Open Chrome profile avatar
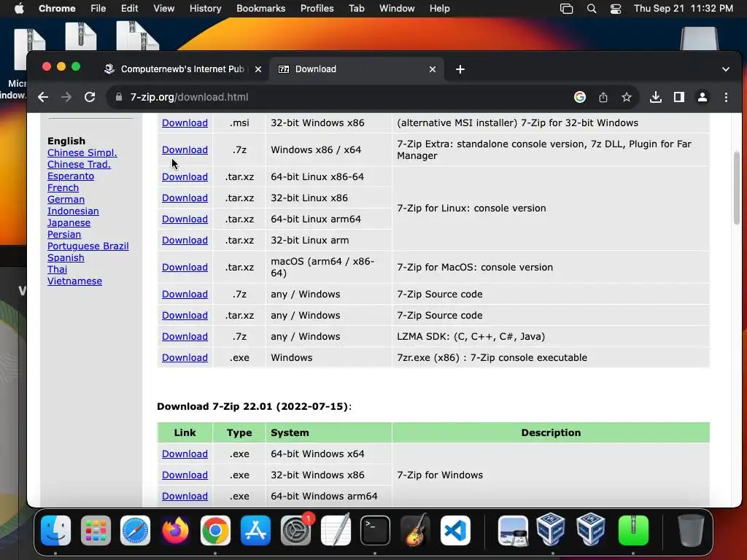 point(703,97)
